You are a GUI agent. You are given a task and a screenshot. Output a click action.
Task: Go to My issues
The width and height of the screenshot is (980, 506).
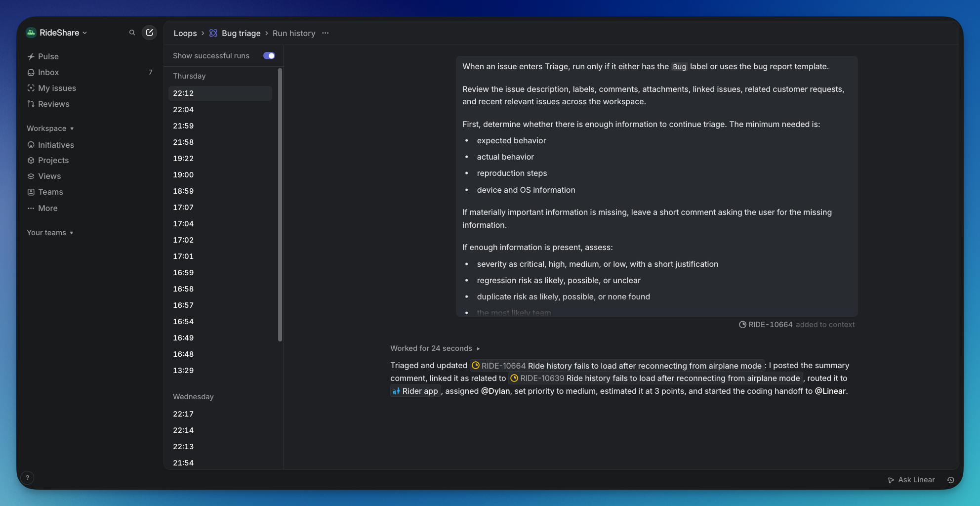pyautogui.click(x=57, y=88)
